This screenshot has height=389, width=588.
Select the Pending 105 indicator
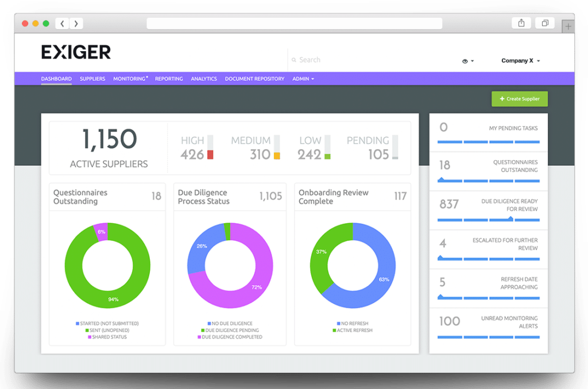(372, 147)
